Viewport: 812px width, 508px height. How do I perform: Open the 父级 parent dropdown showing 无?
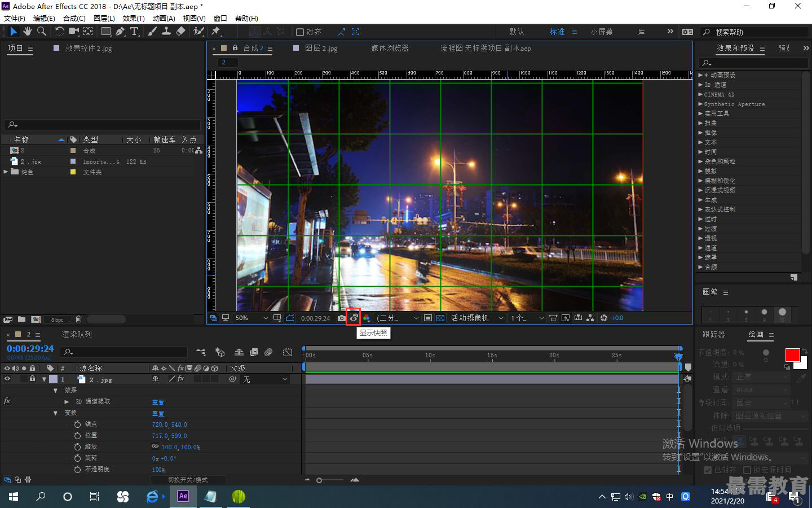(265, 379)
